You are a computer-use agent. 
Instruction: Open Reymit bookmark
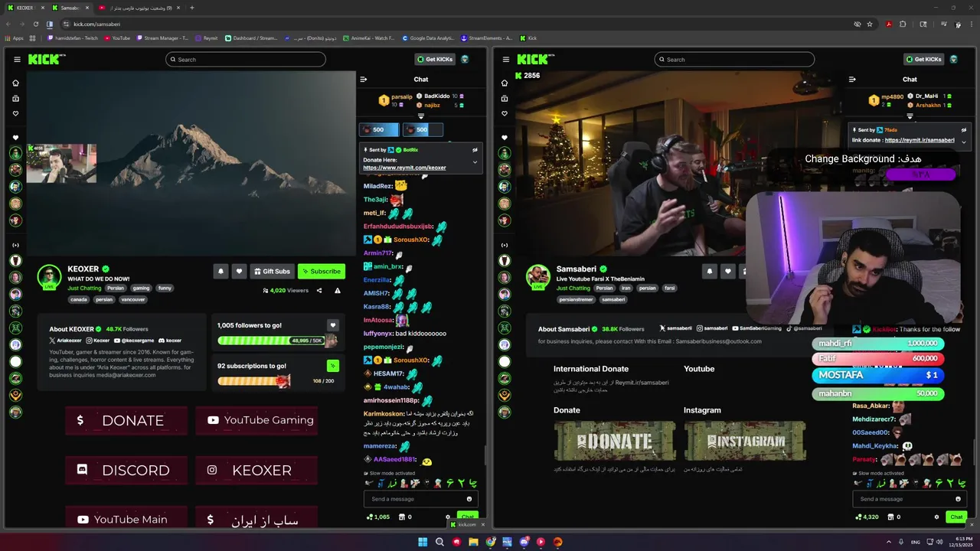[x=206, y=37]
